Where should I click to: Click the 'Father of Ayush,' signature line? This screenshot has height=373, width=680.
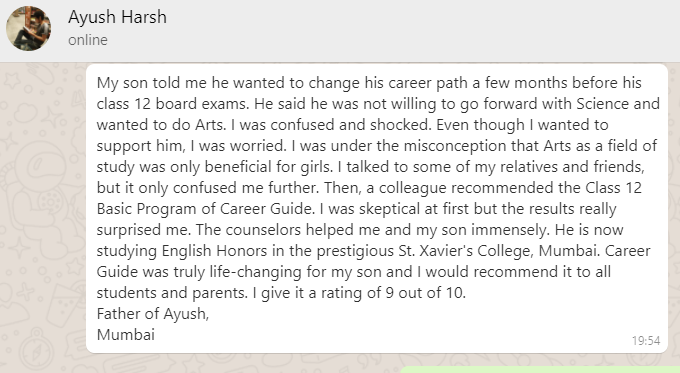(153, 314)
